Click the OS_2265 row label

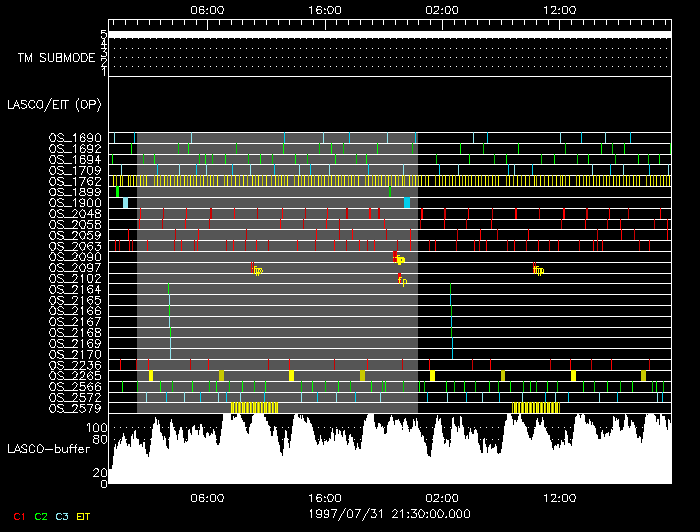(74, 375)
